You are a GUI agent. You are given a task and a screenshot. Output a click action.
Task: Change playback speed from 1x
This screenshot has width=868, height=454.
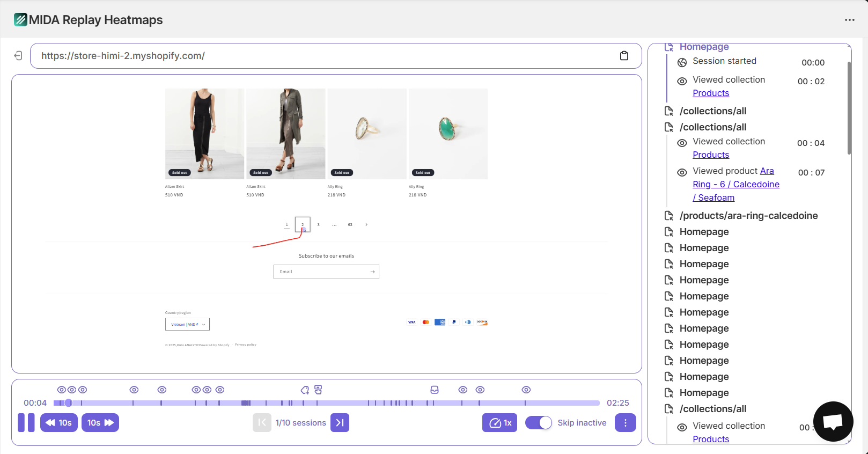(499, 423)
